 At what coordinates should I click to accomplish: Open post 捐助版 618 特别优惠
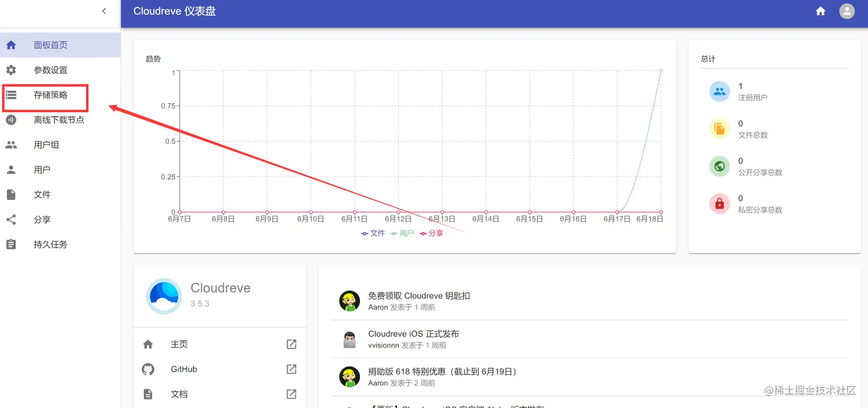[443, 372]
